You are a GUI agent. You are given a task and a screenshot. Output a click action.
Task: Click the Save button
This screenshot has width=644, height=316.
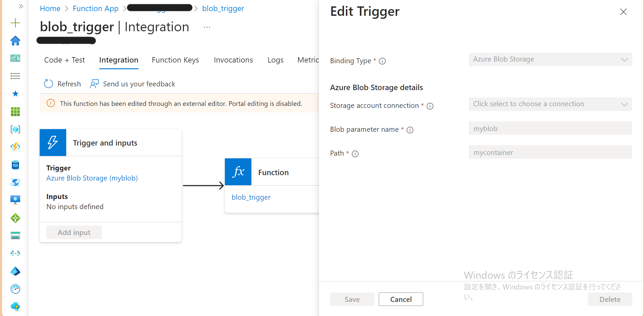click(x=352, y=299)
